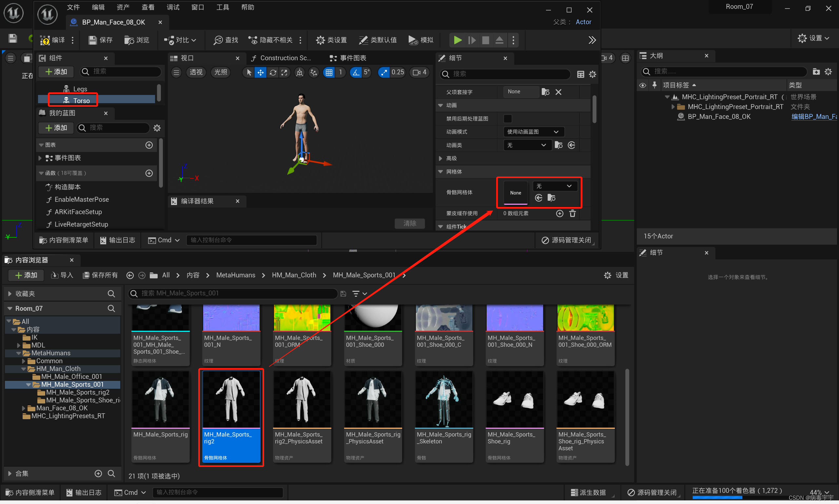
Task: Add a new function with plus icon
Action: tap(149, 173)
